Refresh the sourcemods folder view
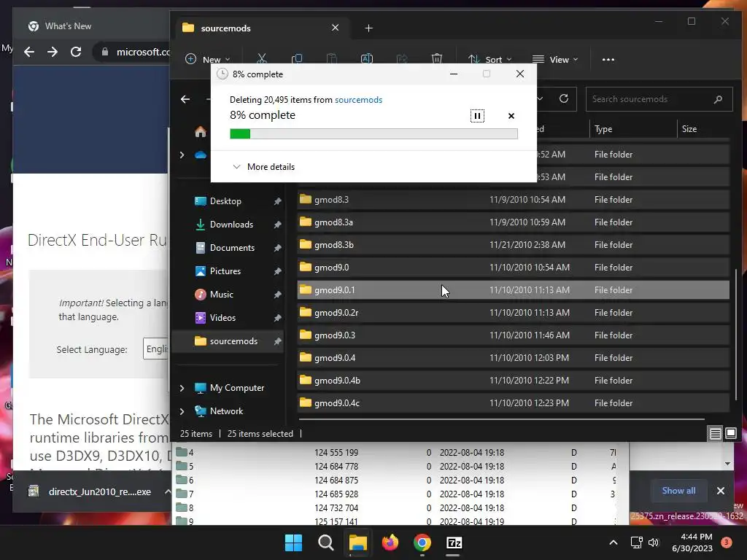Screen dimensions: 747x560 point(564,98)
